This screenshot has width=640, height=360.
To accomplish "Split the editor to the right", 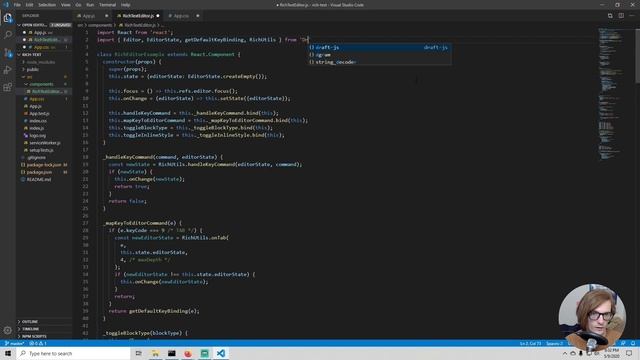I will pos(621,16).
